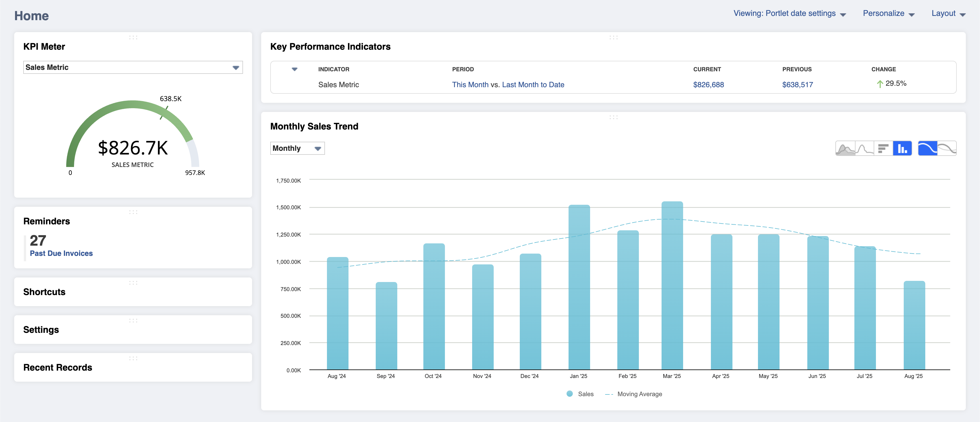Switch chart to line graph type
Viewport: 980px width, 422px height.
[x=864, y=148]
